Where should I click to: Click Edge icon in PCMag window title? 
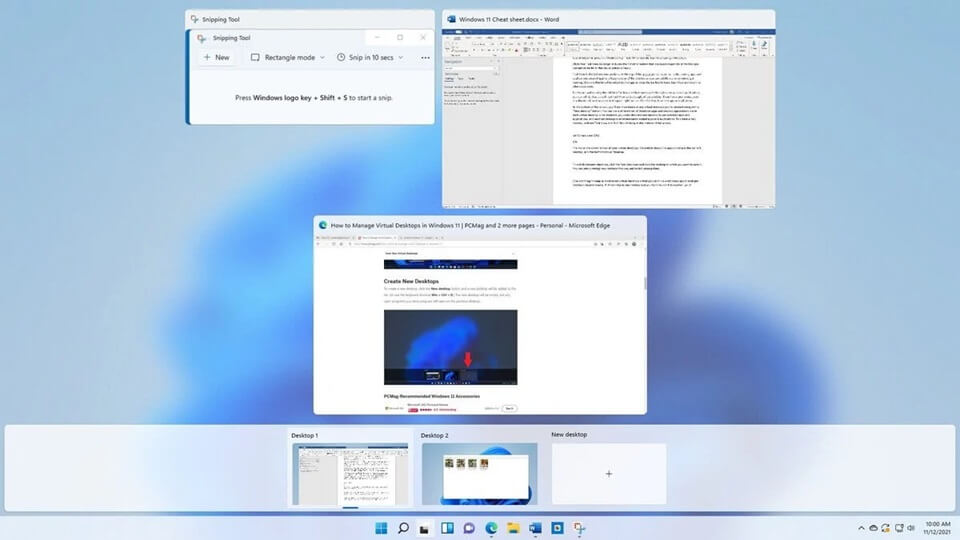click(x=323, y=225)
